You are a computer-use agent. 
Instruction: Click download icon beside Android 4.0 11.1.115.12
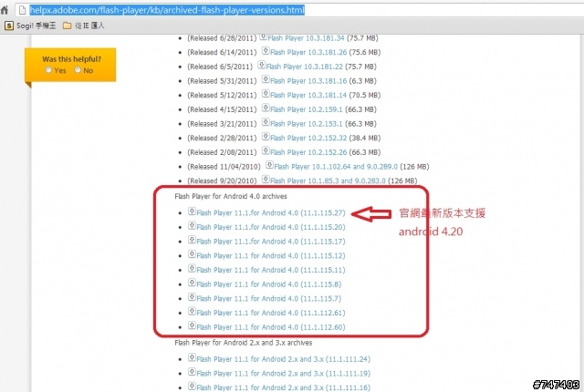[192, 254]
